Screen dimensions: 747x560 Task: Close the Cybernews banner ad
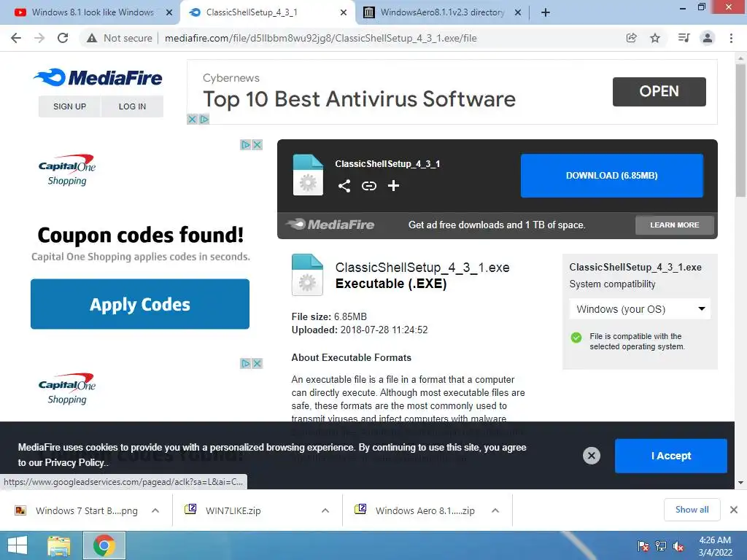coord(192,119)
